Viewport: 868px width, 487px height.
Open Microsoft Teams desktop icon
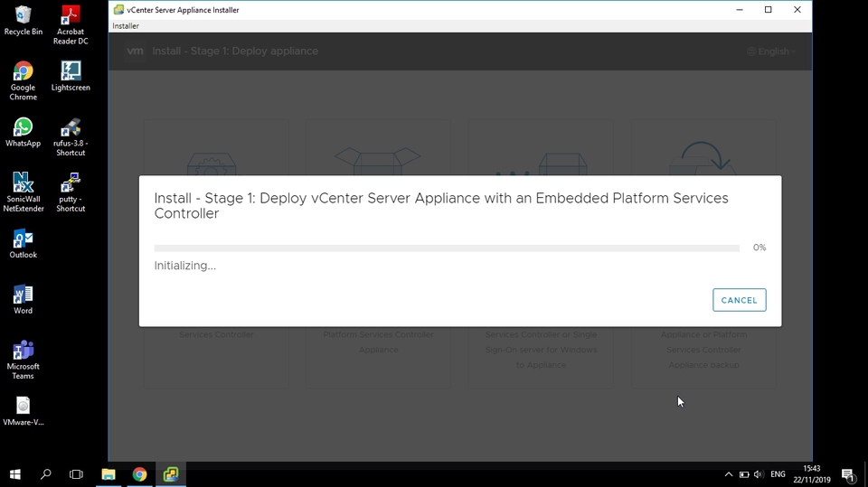pyautogui.click(x=24, y=360)
